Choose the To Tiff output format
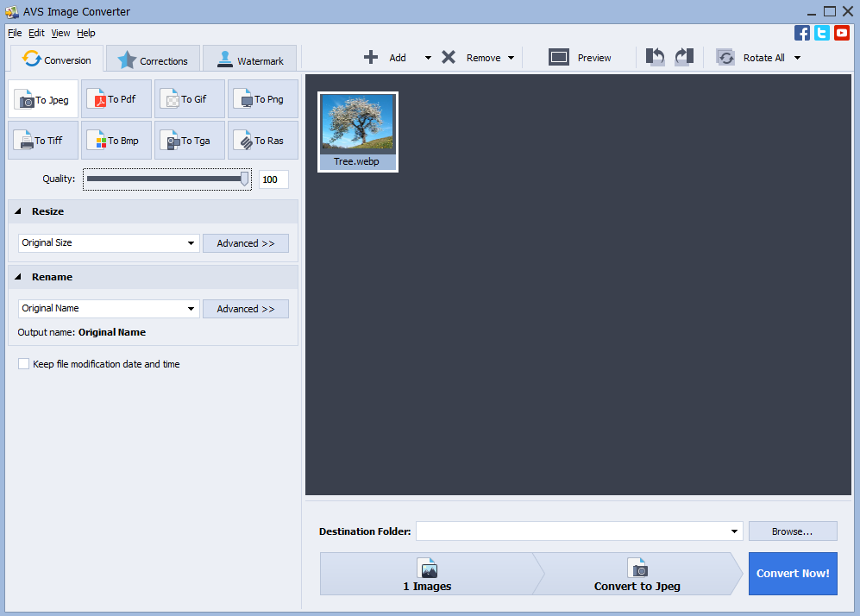 (x=43, y=141)
